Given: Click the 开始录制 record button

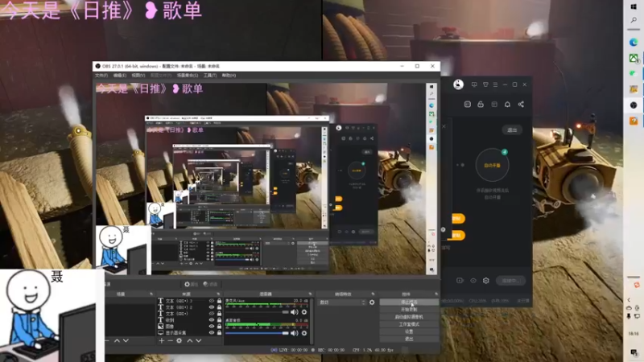Looking at the screenshot, I should tap(409, 310).
